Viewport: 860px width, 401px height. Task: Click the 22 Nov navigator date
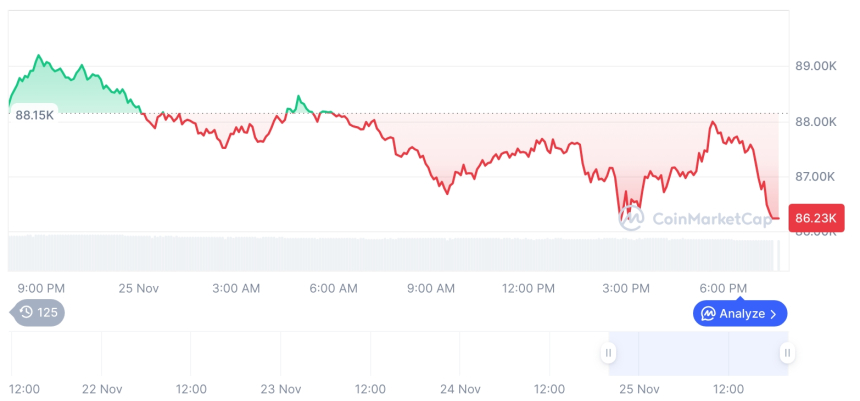[x=102, y=388]
